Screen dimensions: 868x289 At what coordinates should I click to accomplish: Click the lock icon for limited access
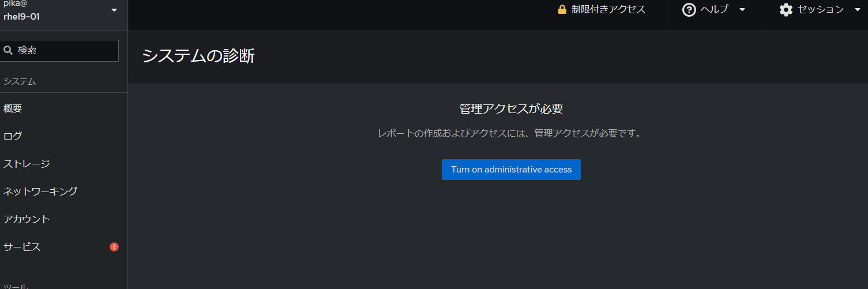click(x=562, y=10)
